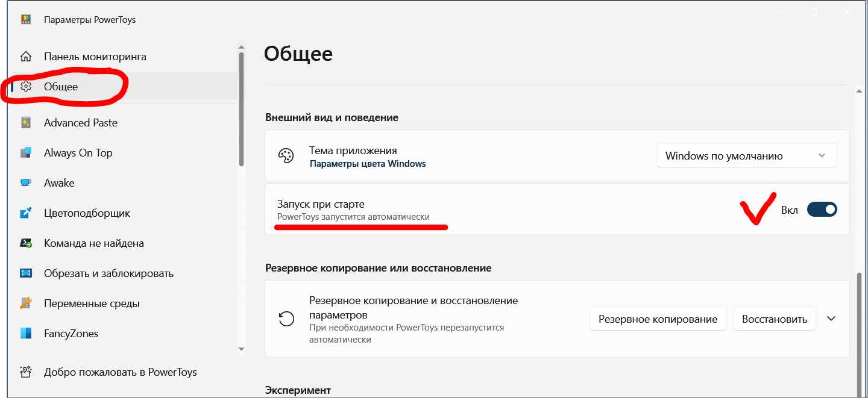Click the Тема приложения label
This screenshot has height=398, width=868.
[x=353, y=151]
